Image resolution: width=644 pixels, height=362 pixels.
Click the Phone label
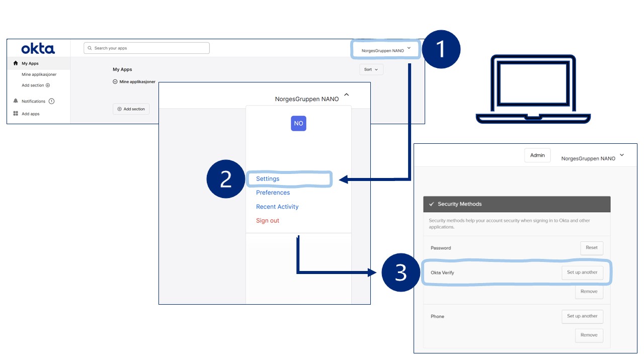tap(437, 316)
